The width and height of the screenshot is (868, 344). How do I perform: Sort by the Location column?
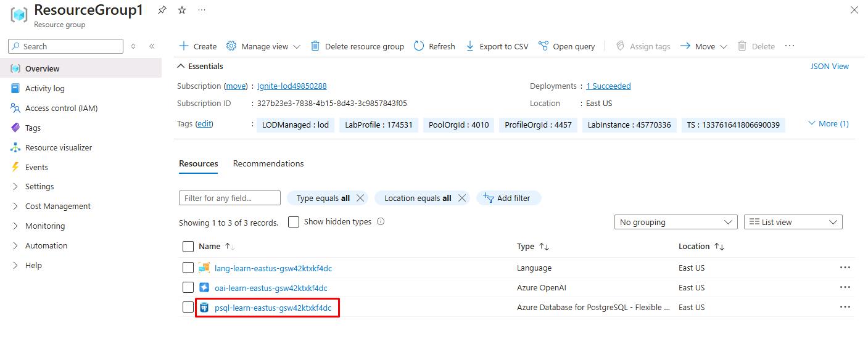(701, 246)
